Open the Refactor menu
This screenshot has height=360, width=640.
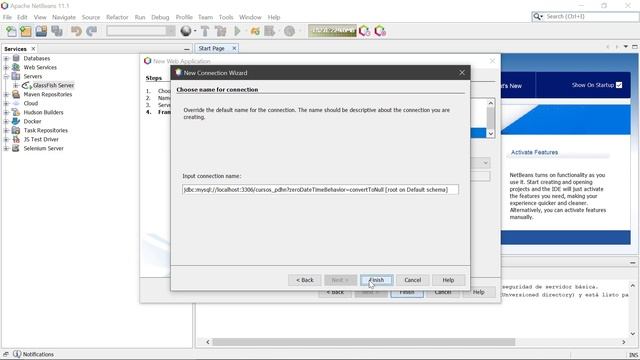tap(117, 17)
